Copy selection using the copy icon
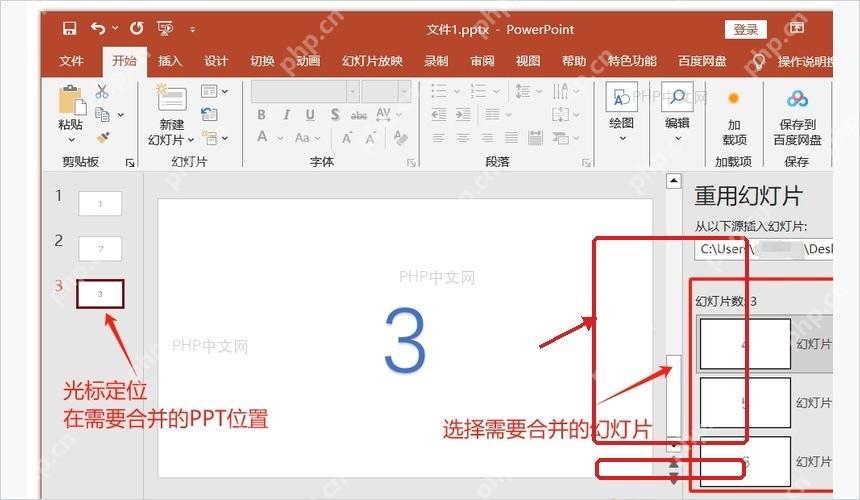 [x=103, y=115]
